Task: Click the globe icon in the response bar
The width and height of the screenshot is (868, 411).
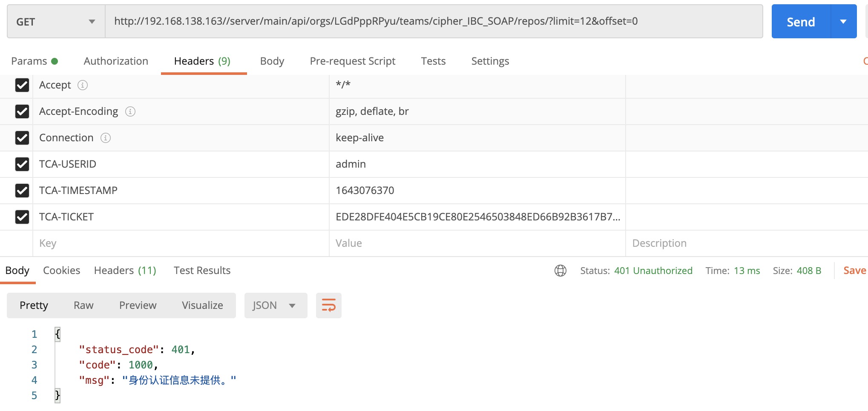Action: pyautogui.click(x=561, y=271)
